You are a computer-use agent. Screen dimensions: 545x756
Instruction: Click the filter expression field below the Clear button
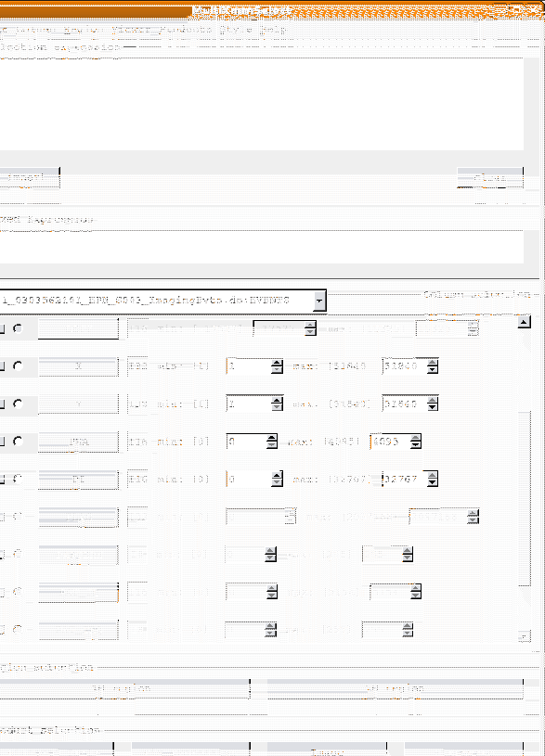[261, 247]
